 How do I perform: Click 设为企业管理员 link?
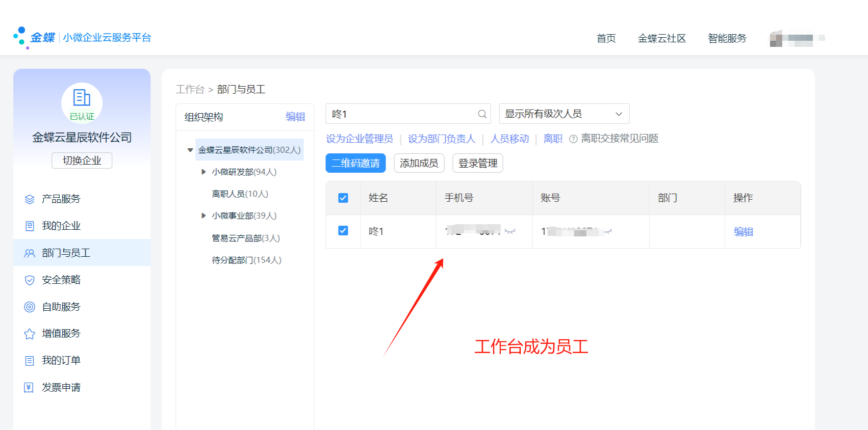(x=360, y=139)
